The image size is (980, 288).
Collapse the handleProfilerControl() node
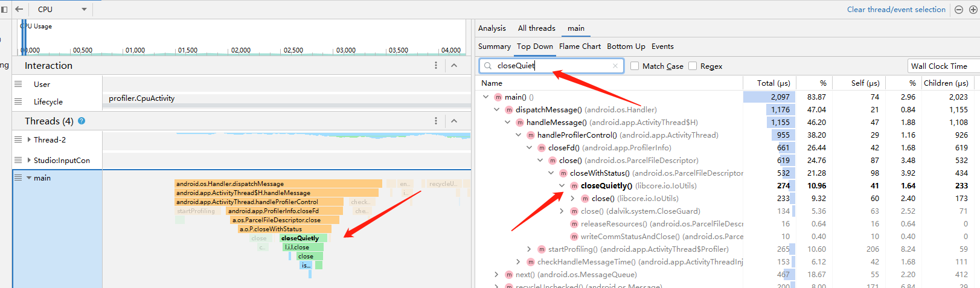[x=518, y=135]
